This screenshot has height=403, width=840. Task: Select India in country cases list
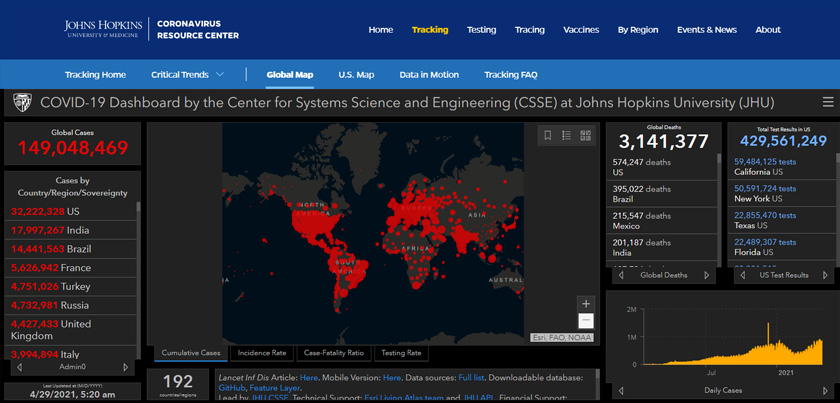[70, 230]
